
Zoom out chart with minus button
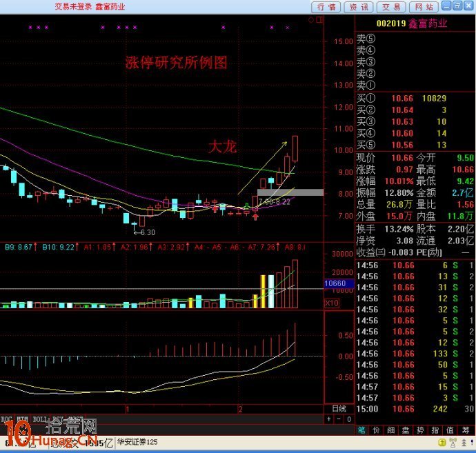coord(339,419)
